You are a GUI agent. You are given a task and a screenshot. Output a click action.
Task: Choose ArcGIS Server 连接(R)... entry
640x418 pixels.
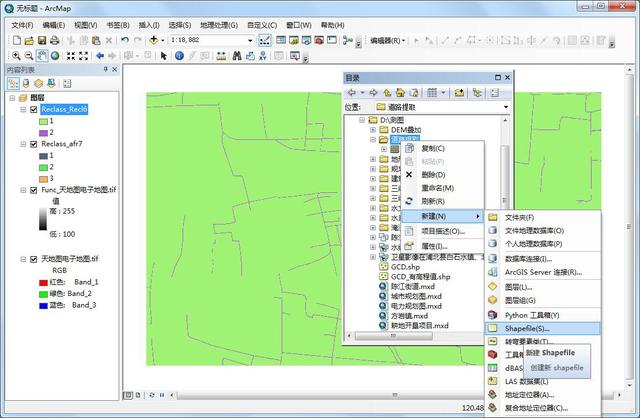[x=542, y=272]
